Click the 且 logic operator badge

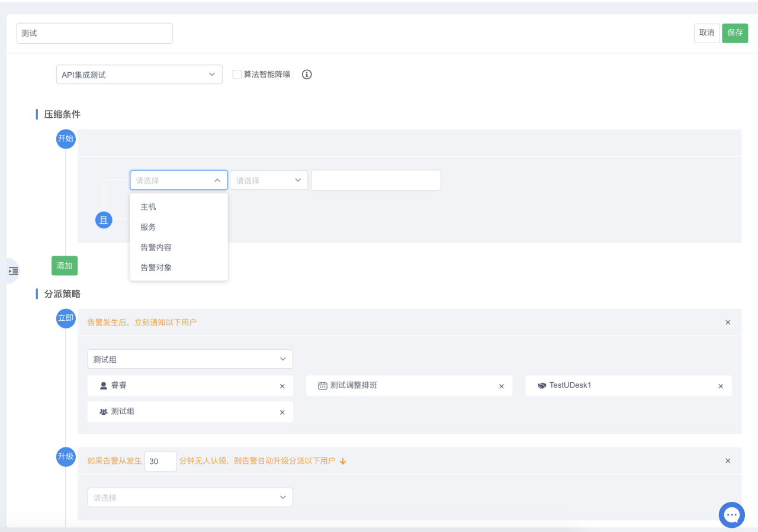click(104, 221)
